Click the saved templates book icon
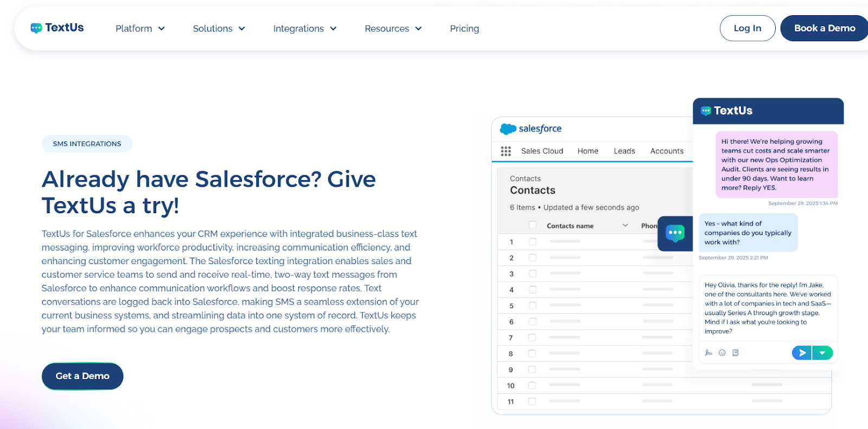The image size is (868, 429). click(736, 353)
